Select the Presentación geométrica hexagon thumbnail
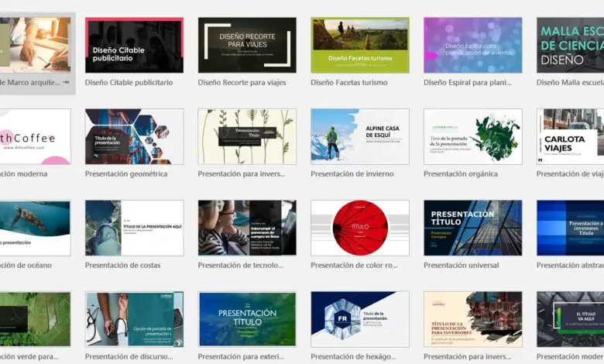This screenshot has height=364, width=604. click(x=134, y=137)
